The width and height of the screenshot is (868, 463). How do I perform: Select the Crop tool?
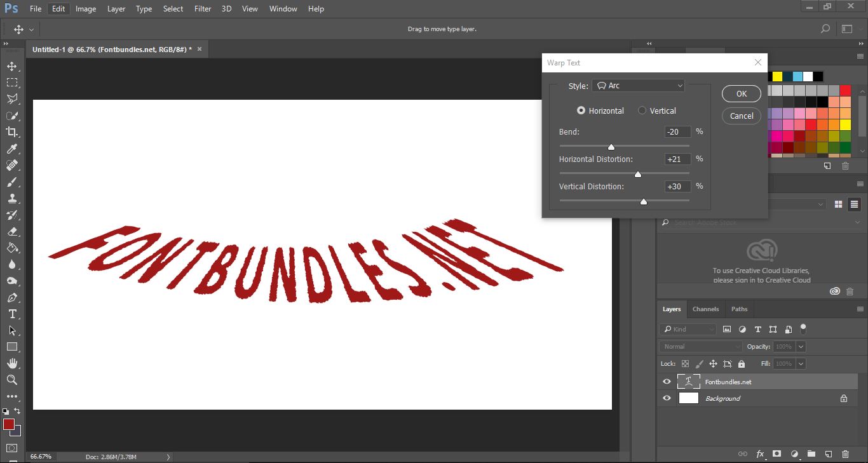pos(13,132)
